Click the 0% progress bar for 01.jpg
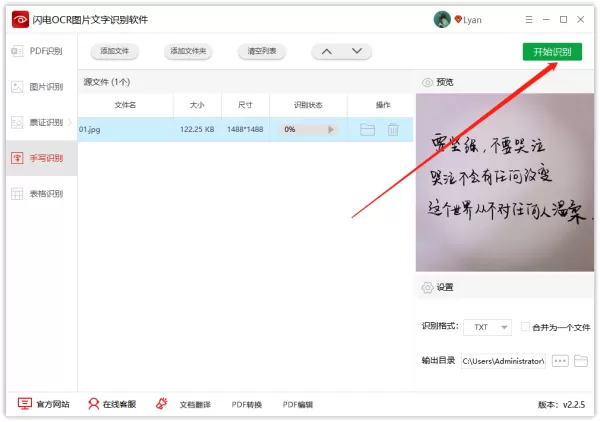The height and width of the screenshot is (422, 600). [308, 130]
